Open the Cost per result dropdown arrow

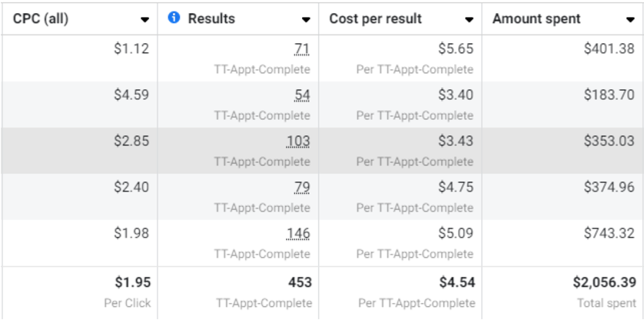click(x=470, y=19)
